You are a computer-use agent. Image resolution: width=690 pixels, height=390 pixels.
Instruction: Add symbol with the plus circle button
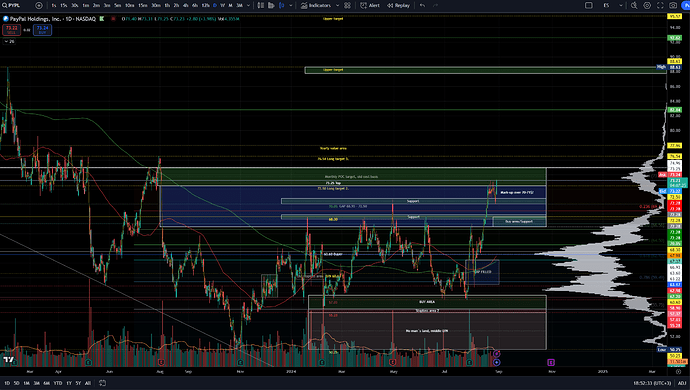coord(39,5)
